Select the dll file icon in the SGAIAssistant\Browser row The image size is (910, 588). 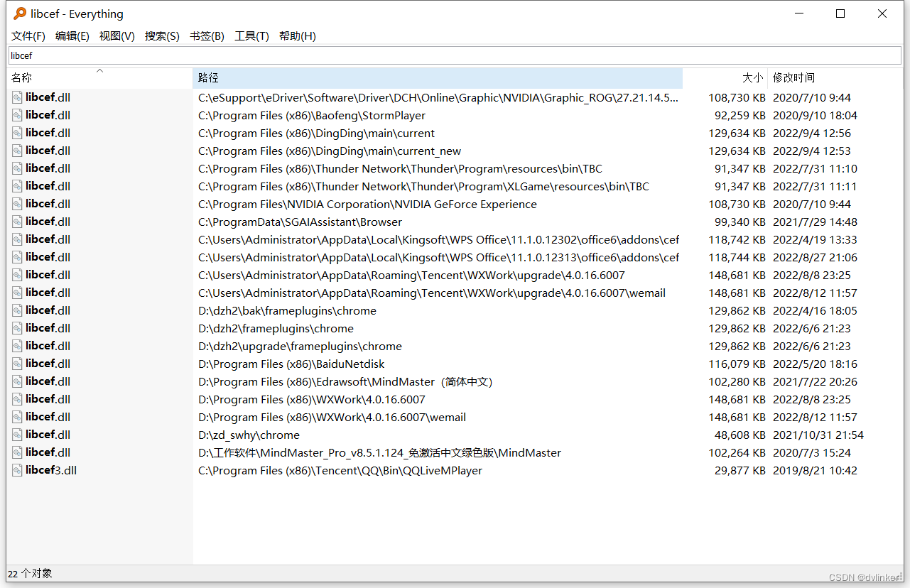point(17,222)
